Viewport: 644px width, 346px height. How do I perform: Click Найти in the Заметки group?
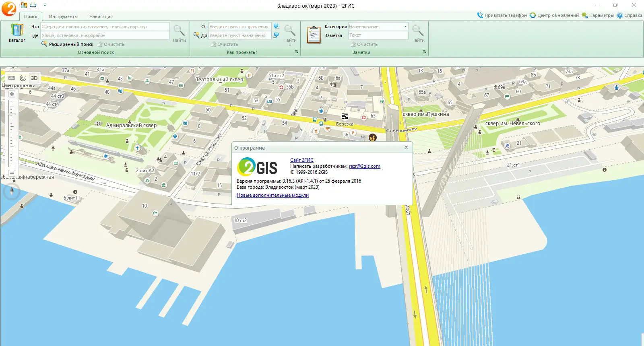[x=418, y=33]
